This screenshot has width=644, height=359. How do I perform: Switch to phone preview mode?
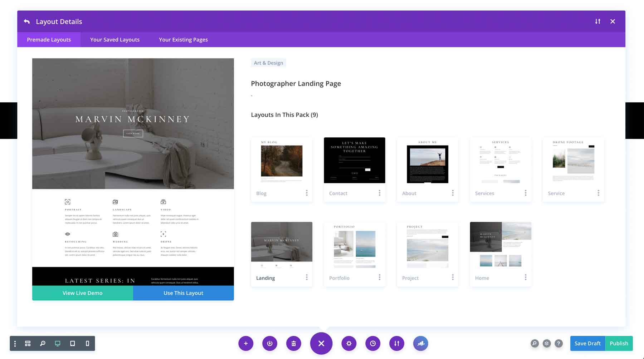coord(87,343)
